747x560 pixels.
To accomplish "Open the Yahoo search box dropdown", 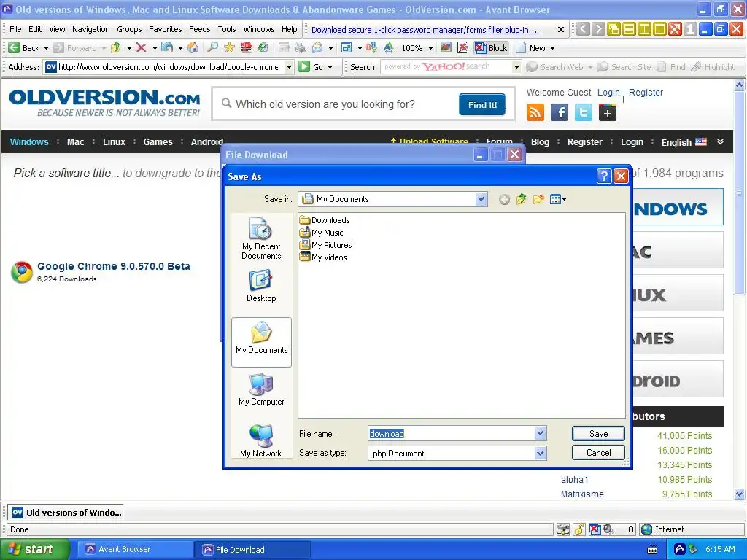I will [x=516, y=67].
